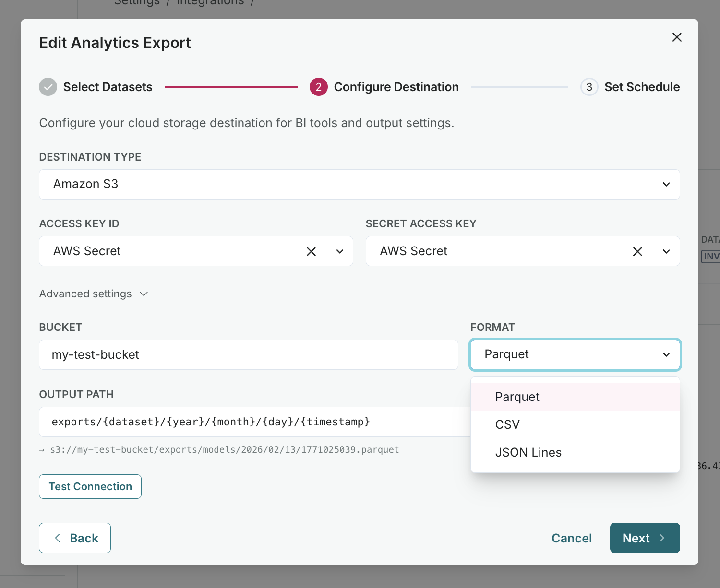Clear the AWS Secret in Access Key ID

(311, 251)
